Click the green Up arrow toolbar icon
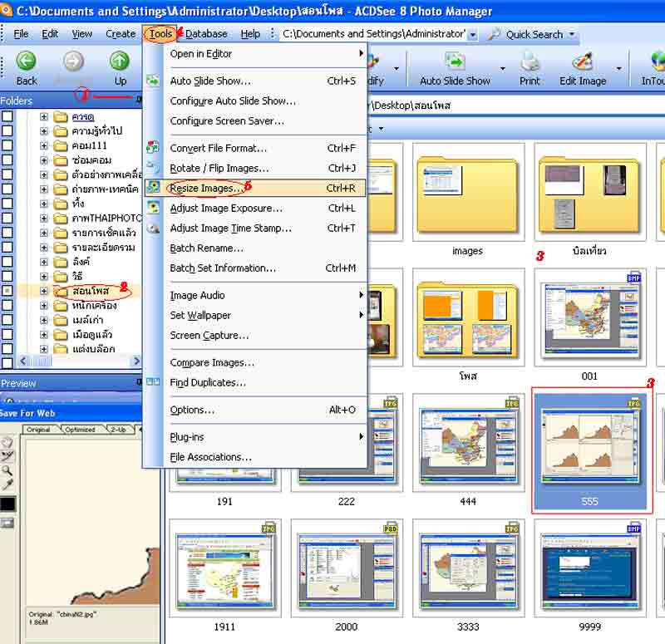 pos(120,61)
